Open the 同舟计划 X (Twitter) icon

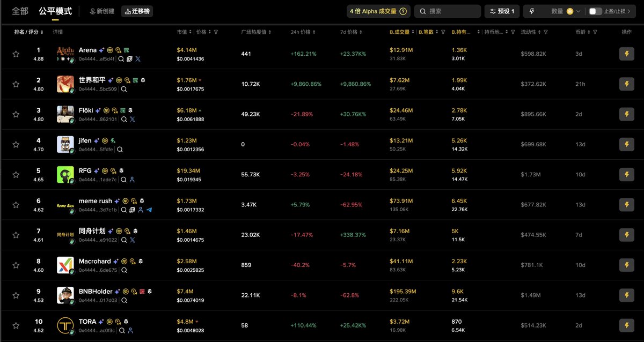pyautogui.click(x=132, y=240)
